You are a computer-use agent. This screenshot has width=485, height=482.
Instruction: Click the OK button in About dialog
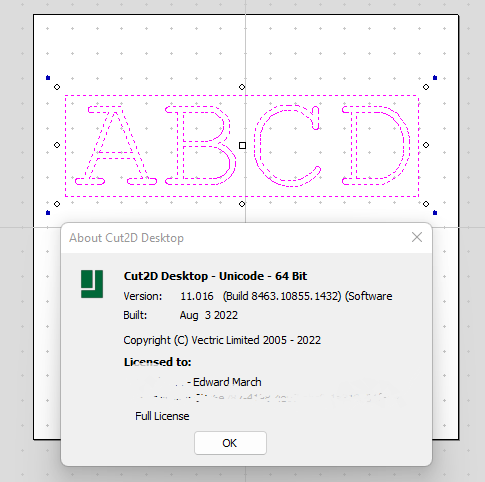click(x=230, y=443)
